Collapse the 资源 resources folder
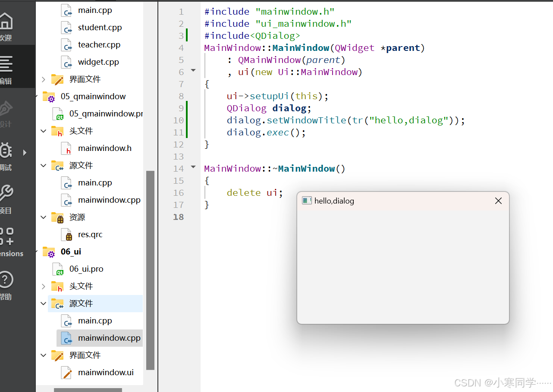The image size is (553, 392). 43,217
